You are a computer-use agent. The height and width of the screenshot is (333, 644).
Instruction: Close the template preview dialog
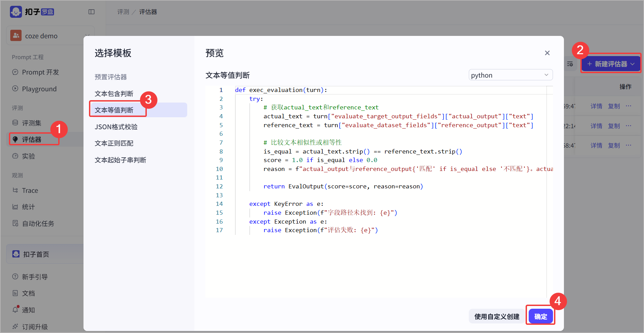(547, 53)
